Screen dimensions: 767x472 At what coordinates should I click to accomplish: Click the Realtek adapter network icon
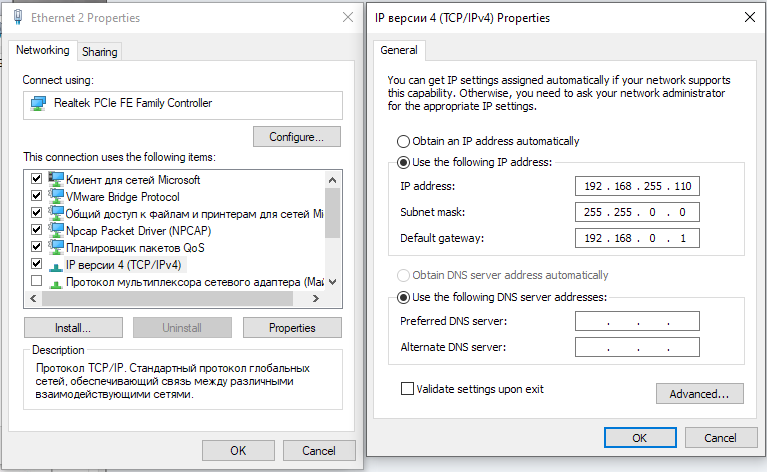point(38,103)
